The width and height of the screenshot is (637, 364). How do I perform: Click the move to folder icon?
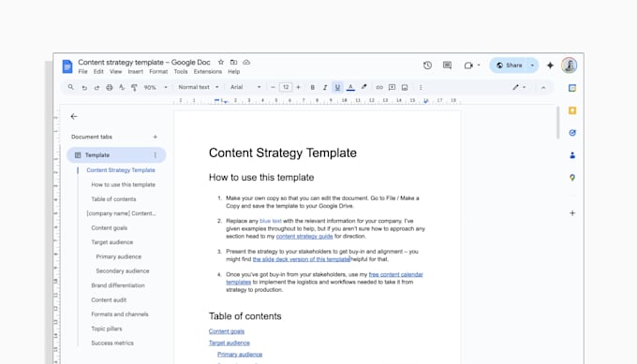click(x=233, y=62)
